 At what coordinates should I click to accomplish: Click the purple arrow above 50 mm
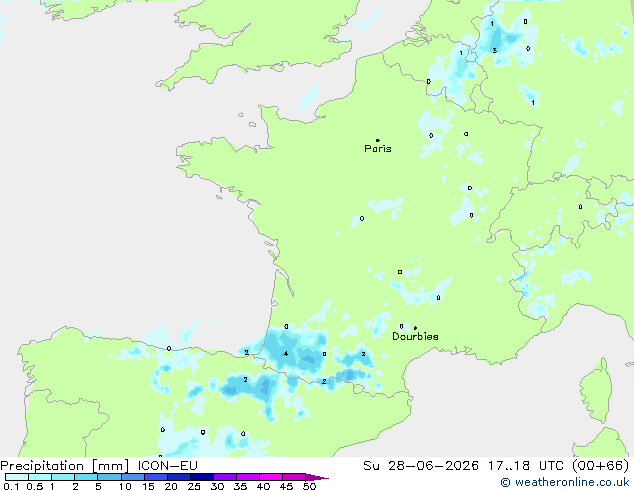(x=317, y=477)
